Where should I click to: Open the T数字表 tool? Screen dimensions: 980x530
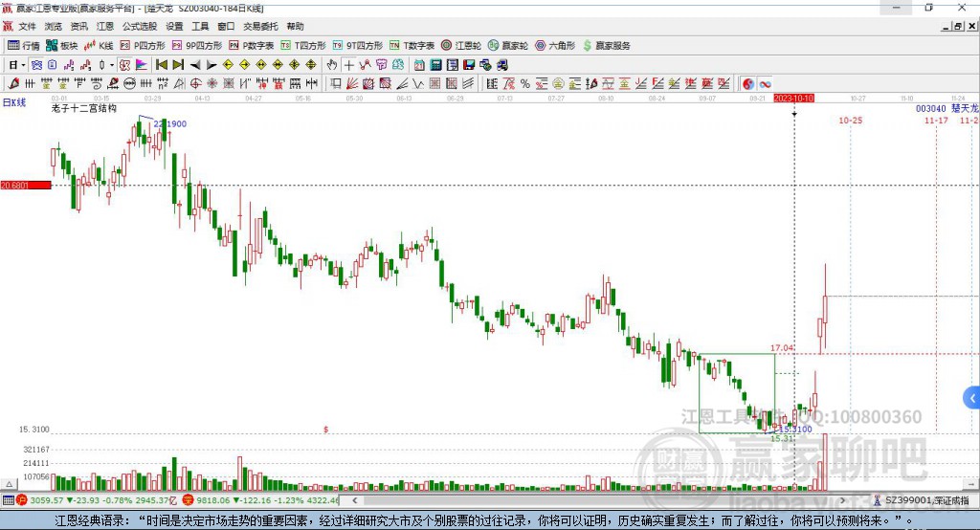coord(412,46)
